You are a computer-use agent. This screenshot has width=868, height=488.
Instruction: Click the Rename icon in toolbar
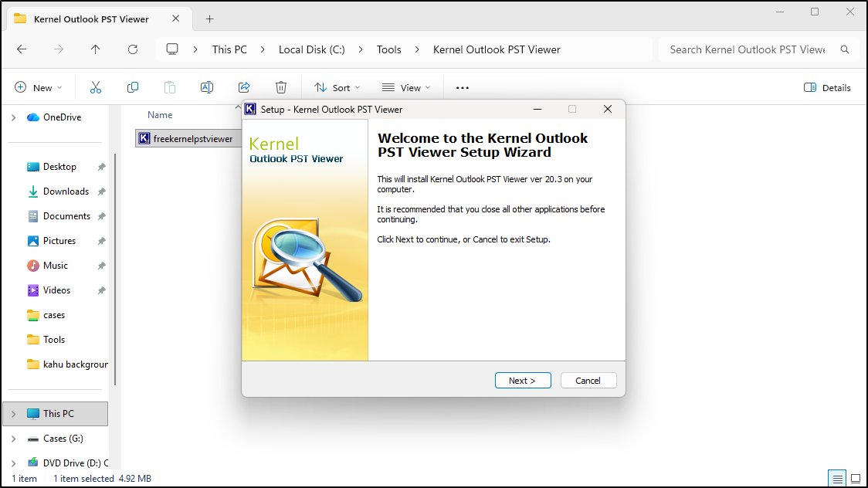click(207, 87)
